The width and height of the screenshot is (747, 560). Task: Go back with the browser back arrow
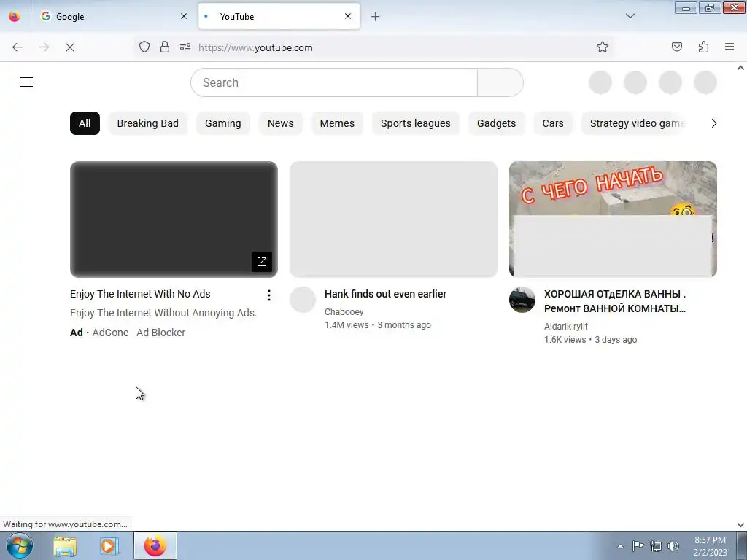point(18,47)
